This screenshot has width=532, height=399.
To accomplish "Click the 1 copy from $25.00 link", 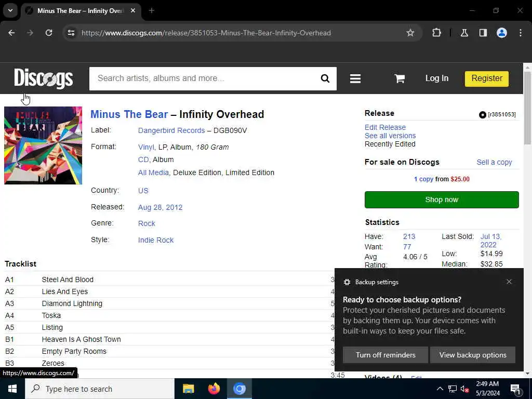I will coord(442,179).
